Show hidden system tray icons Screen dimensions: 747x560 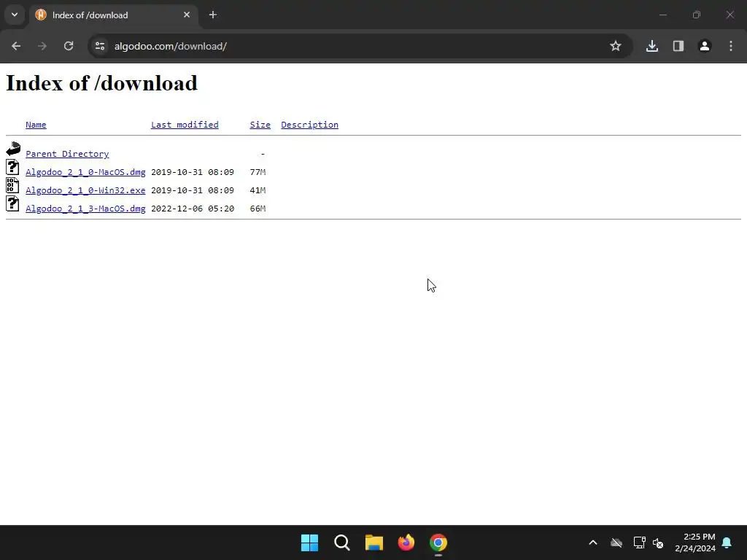tap(593, 542)
